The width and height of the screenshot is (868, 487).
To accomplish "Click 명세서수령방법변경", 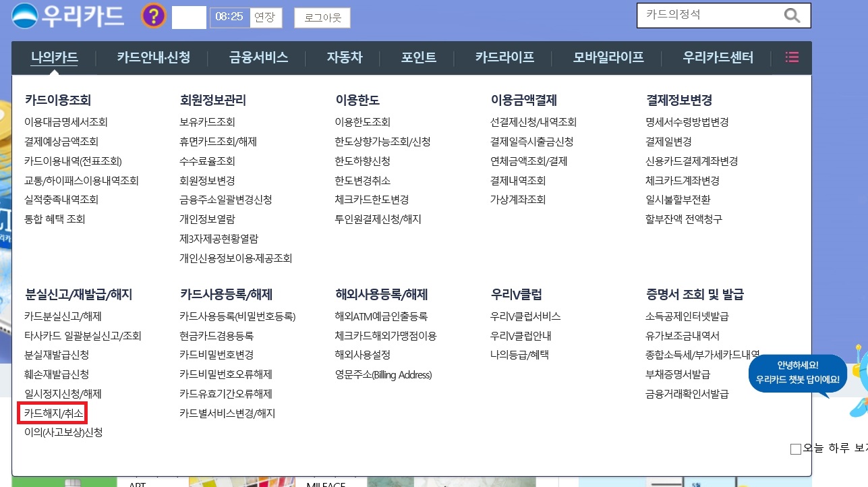I will tap(687, 122).
